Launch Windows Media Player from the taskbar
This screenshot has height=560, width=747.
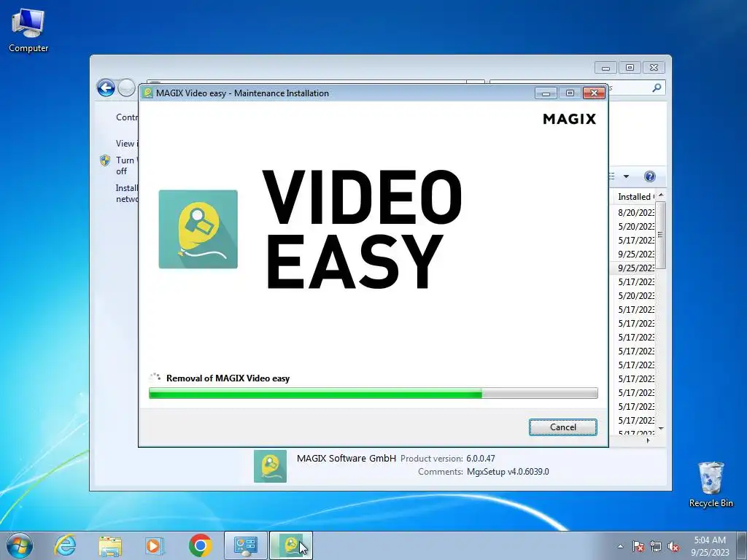click(155, 545)
